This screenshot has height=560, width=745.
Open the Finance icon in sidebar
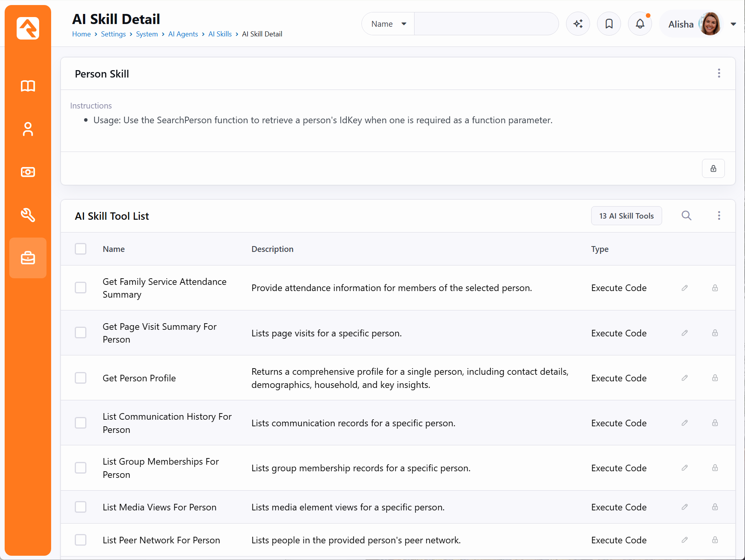[28, 172]
